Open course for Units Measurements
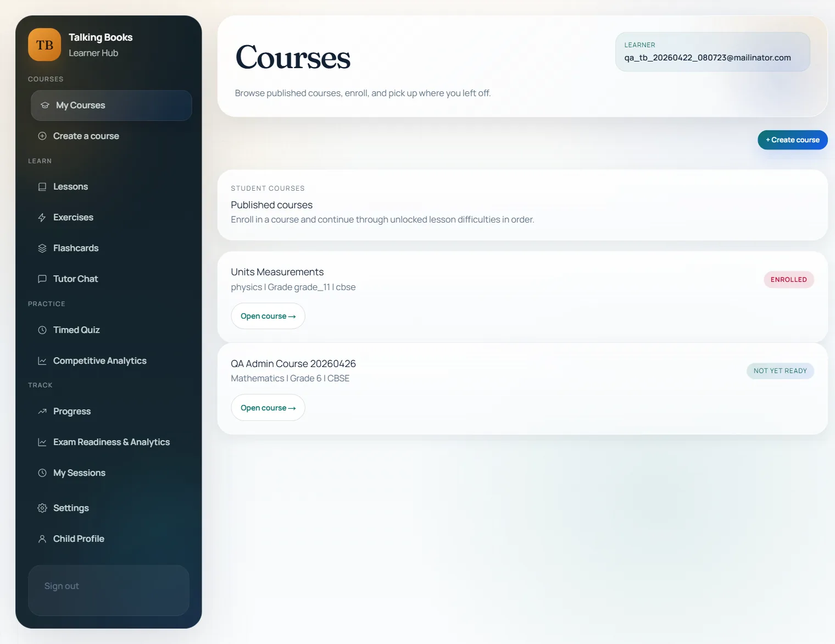Screen dimensions: 835x644 (268, 316)
